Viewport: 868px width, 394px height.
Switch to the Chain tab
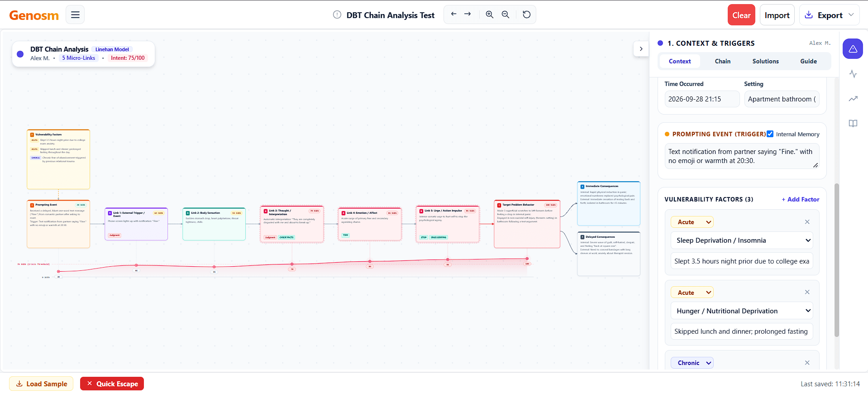tap(723, 61)
